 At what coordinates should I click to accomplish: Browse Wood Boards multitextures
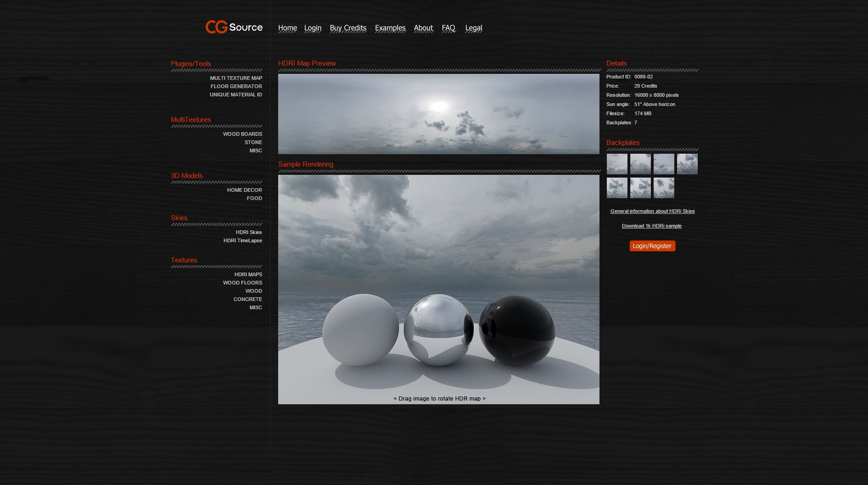[x=242, y=134]
